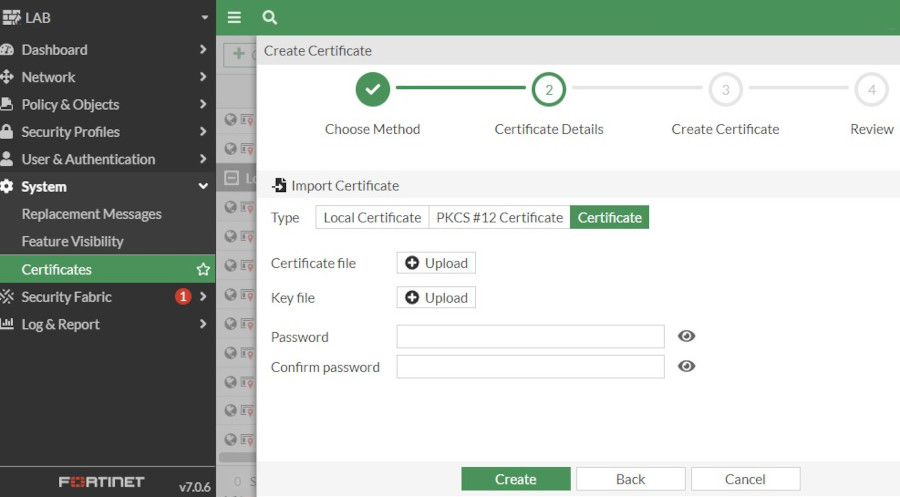Click the plus icon on Certificate file Upload

click(x=412, y=263)
